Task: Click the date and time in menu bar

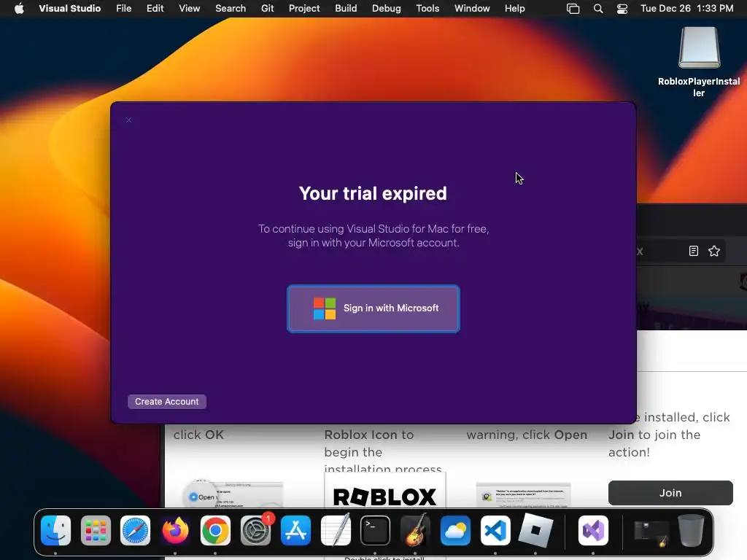Action: [686, 8]
